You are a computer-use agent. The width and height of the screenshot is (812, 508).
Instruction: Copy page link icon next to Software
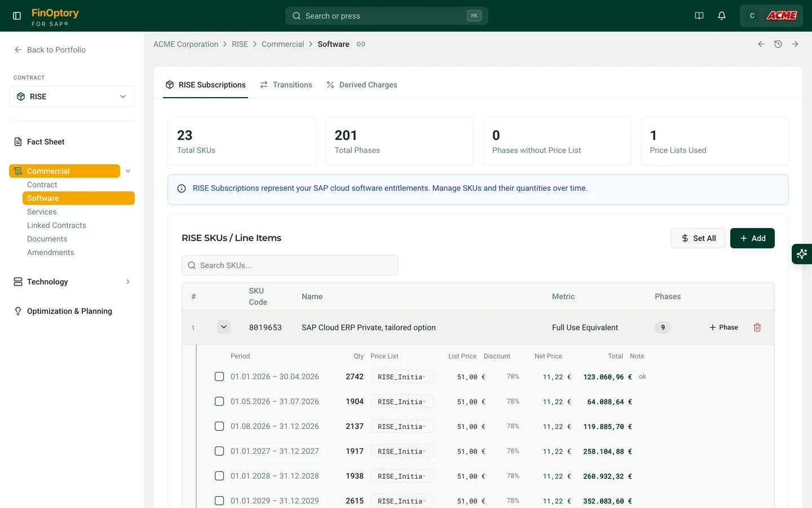point(361,44)
